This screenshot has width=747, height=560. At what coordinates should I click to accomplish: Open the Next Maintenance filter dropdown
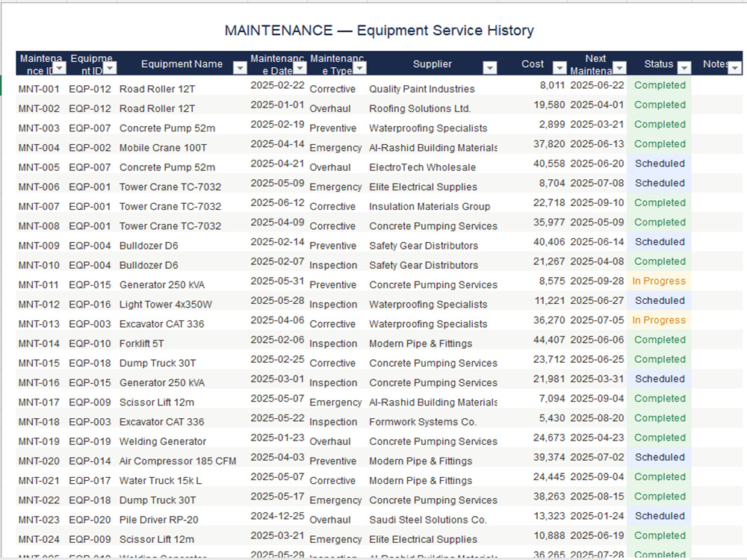click(x=619, y=69)
